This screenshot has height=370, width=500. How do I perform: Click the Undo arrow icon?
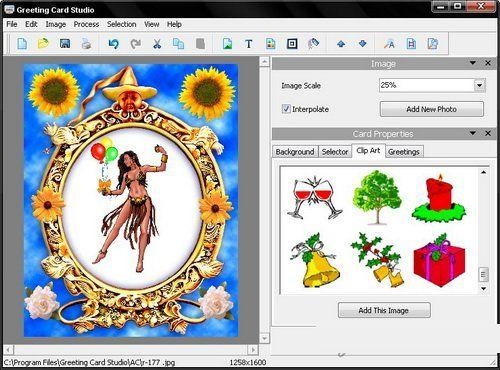click(114, 44)
